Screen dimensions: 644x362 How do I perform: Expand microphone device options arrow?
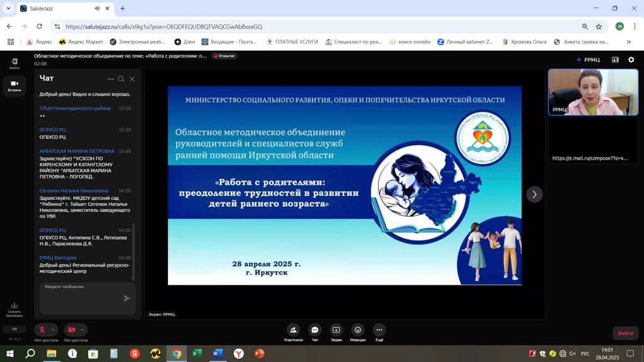(x=53, y=330)
